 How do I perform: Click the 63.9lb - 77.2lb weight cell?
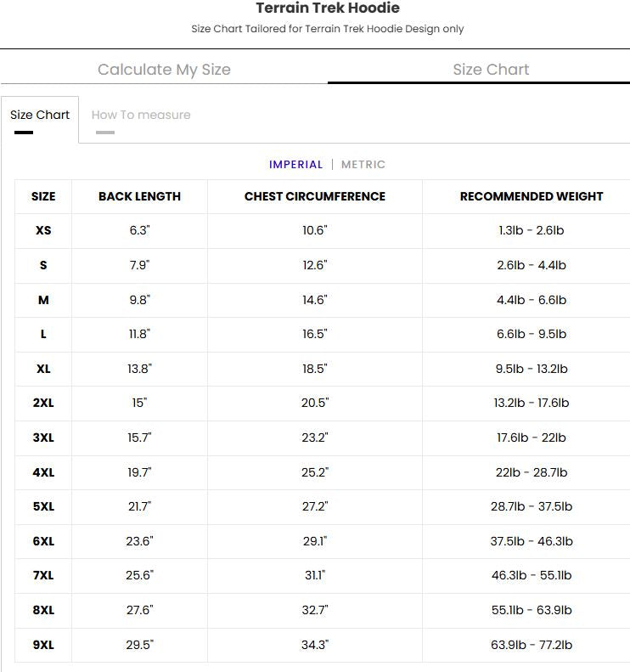point(532,645)
